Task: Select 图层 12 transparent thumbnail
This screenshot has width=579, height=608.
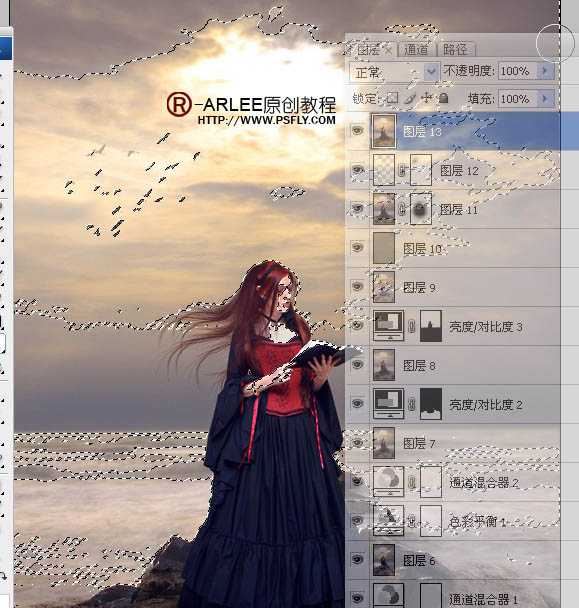Action: pos(384,170)
